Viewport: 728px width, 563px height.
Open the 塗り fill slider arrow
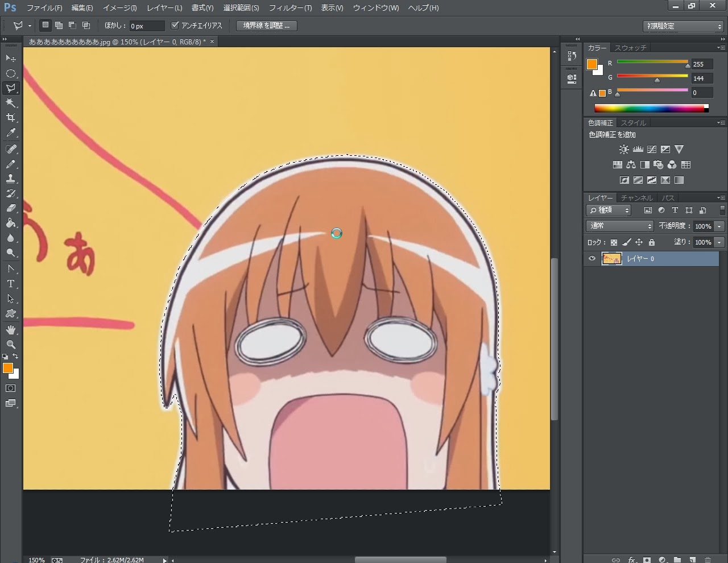pyautogui.click(x=719, y=242)
